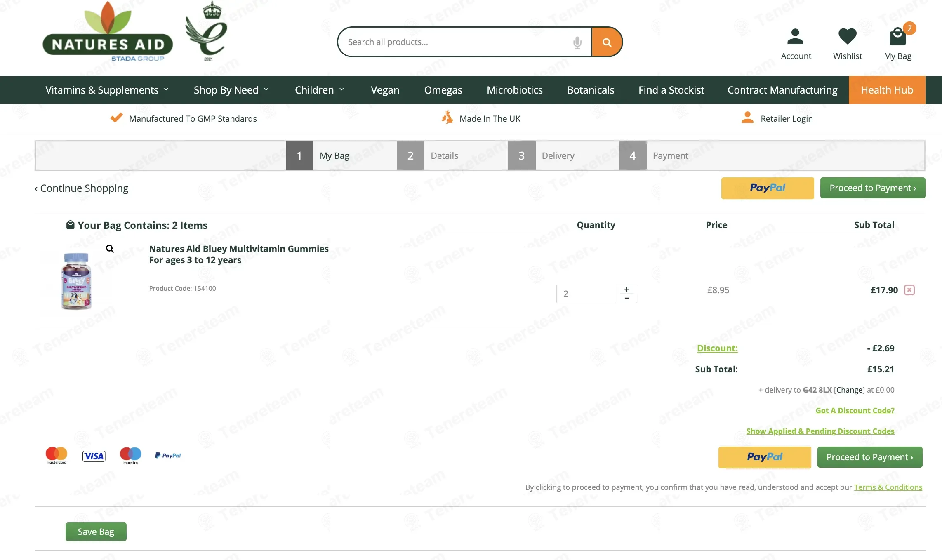Click bag icon beside Your Bag Contains
This screenshot has height=560, width=942.
pos(70,225)
